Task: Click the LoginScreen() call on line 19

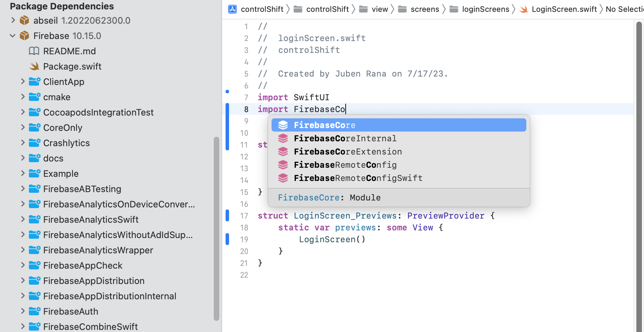Action: 332,239
